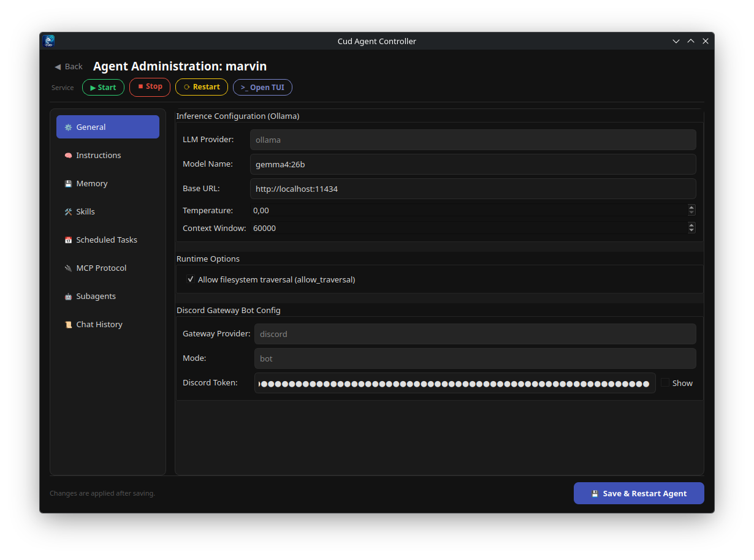Click the calendar icon beside Scheduled Tasks
Screen dimensions: 754x560
point(68,240)
